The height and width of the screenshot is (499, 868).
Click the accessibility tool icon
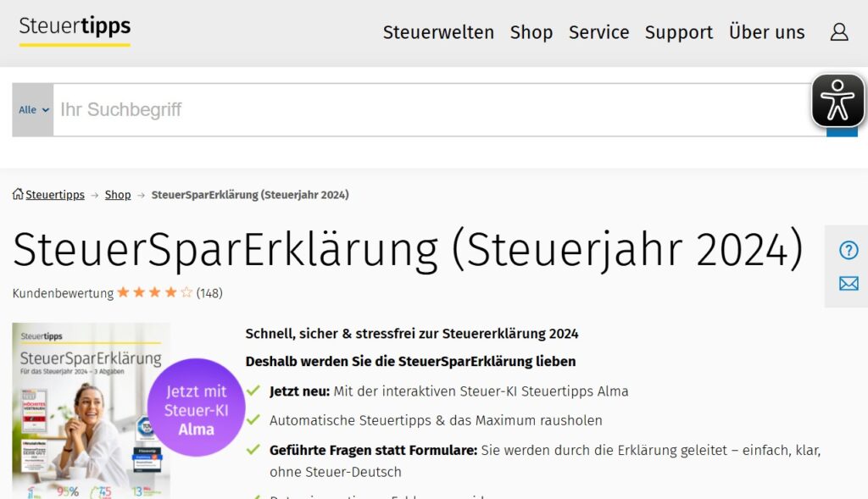pyautogui.click(x=837, y=102)
